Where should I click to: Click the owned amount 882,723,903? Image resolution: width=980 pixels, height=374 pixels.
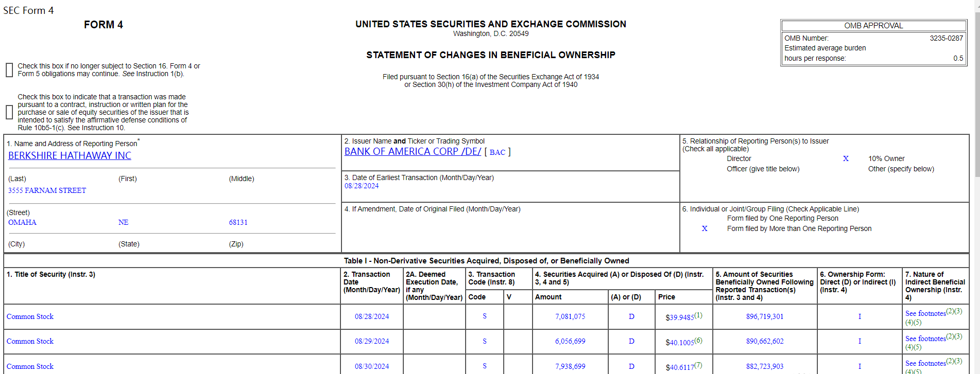[x=765, y=366]
